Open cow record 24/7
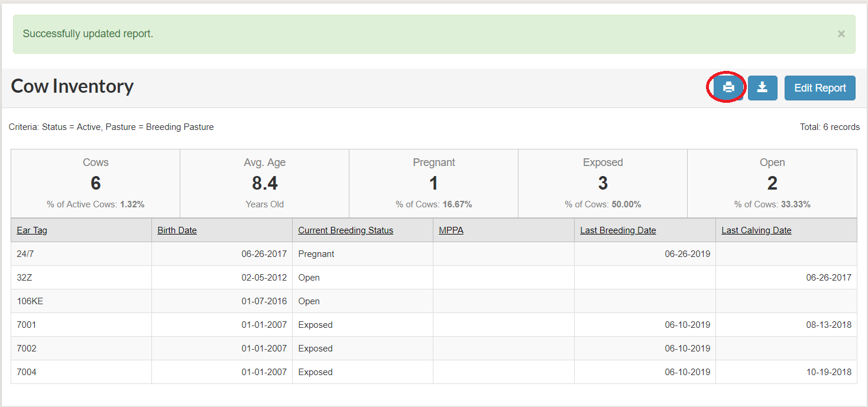 [x=23, y=253]
